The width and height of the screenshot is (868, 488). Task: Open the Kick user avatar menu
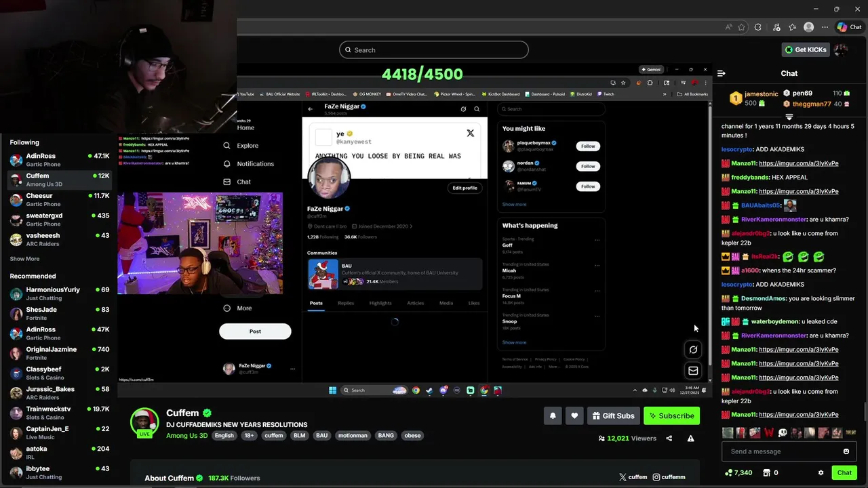841,49
